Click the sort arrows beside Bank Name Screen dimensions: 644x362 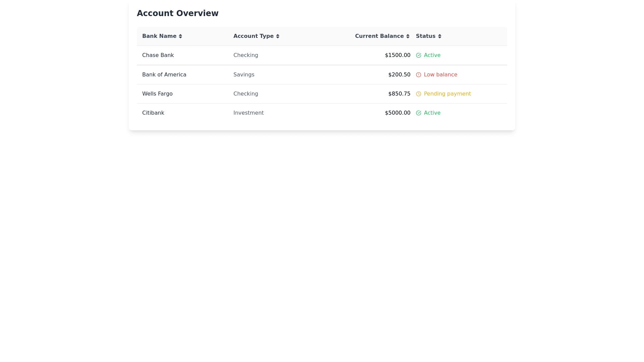[180, 36]
